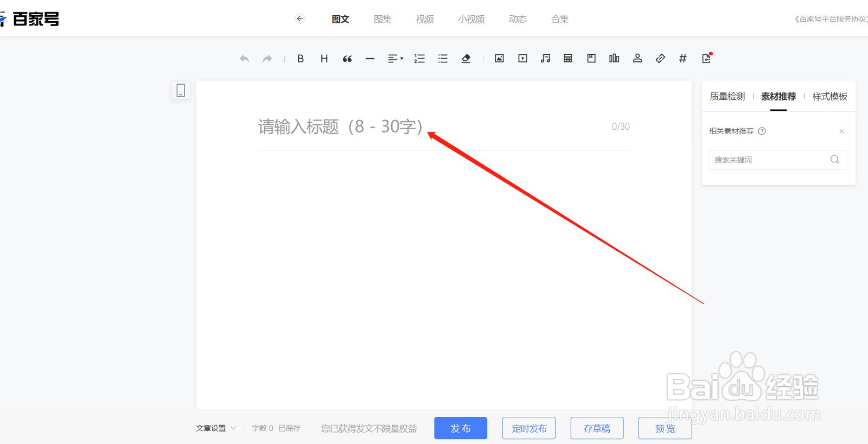Insert audio with music note icon
The height and width of the screenshot is (444, 868).
click(x=546, y=59)
